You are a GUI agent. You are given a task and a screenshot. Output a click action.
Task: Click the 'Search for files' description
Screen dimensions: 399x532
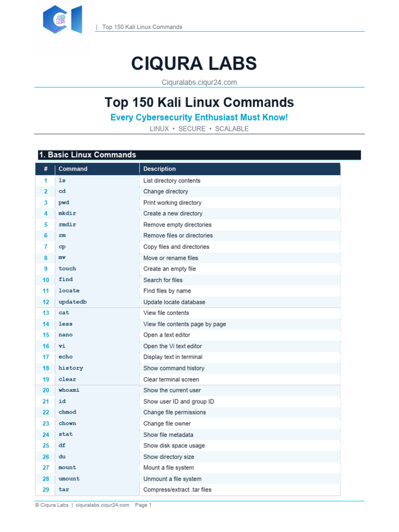pyautogui.click(x=163, y=280)
